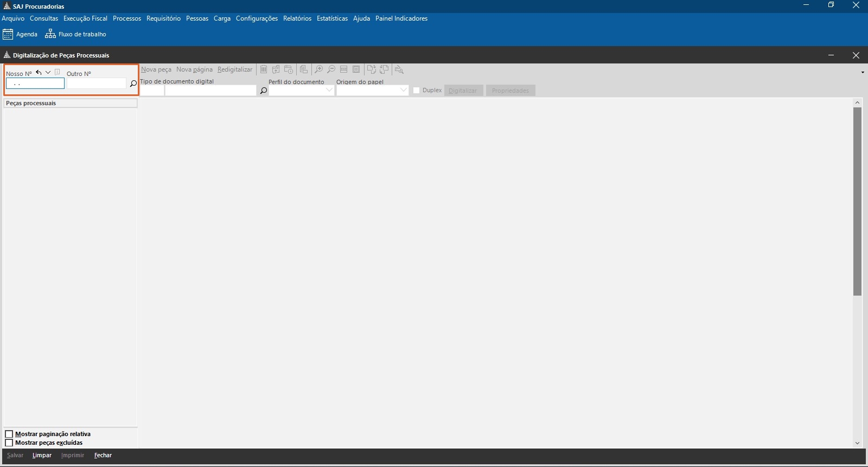Click Imprimir in the bottom bar
Image resolution: width=868 pixels, height=467 pixels.
pos(73,455)
